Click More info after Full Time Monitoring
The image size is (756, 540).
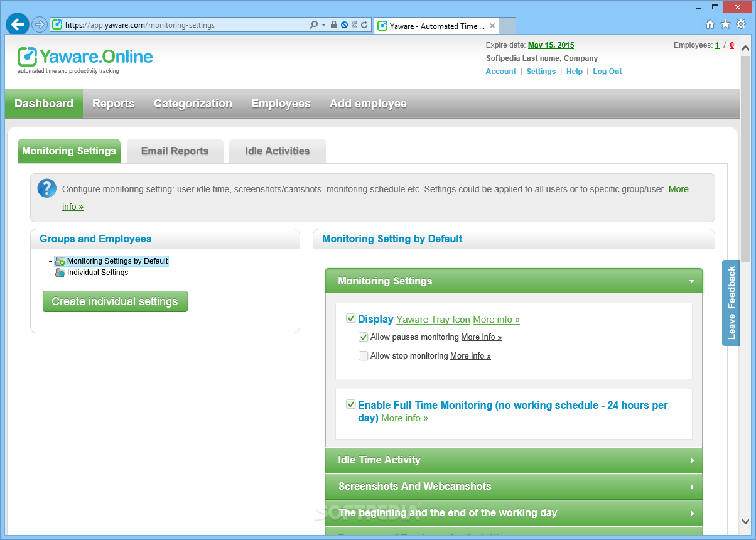coord(404,418)
